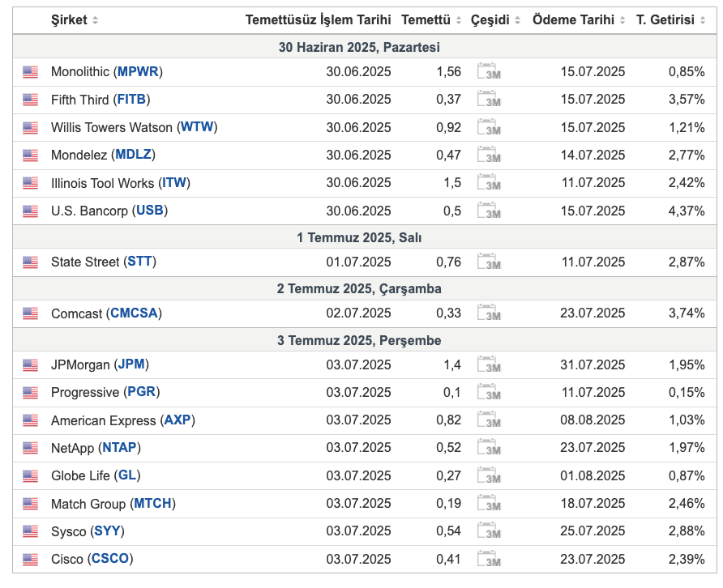Image resolution: width=723 pixels, height=588 pixels.
Task: Click ex-dividend date 01.07.2025 for State Street
Action: pos(358,262)
